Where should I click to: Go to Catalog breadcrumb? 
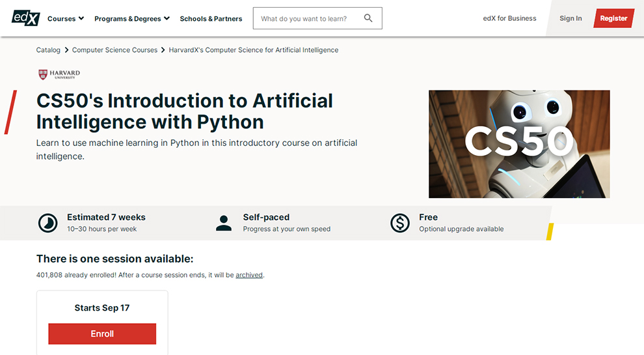(48, 50)
